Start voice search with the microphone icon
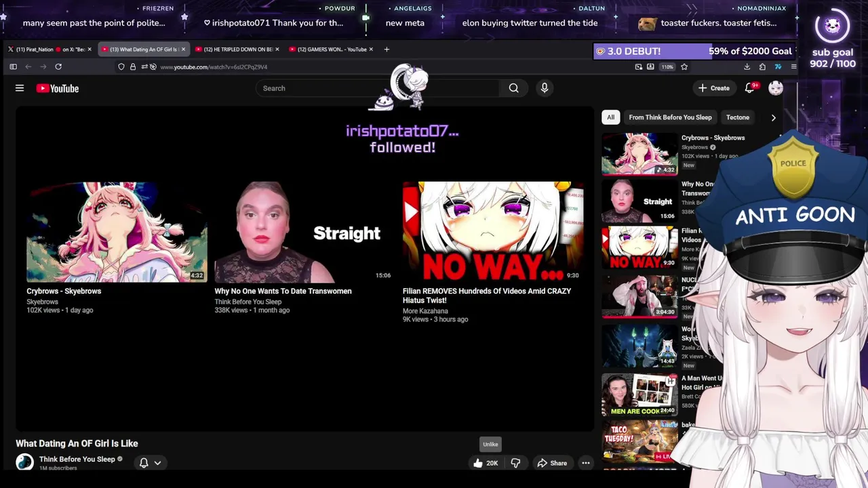The height and width of the screenshot is (488, 868). click(x=544, y=88)
